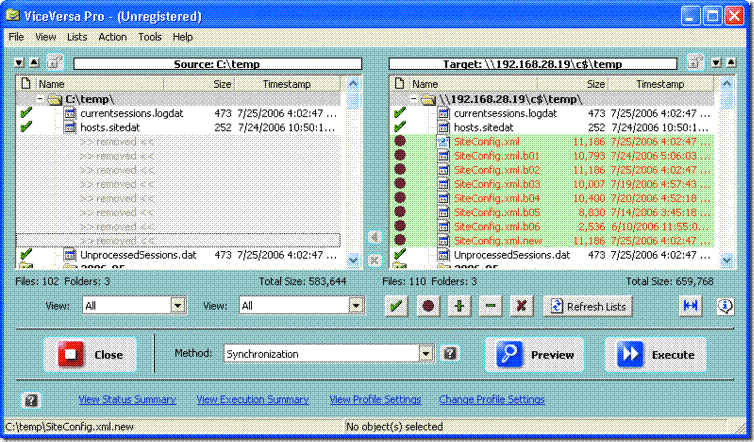The width and height of the screenshot is (754, 442).
Task: Sort source list by Size column header
Action: [199, 84]
